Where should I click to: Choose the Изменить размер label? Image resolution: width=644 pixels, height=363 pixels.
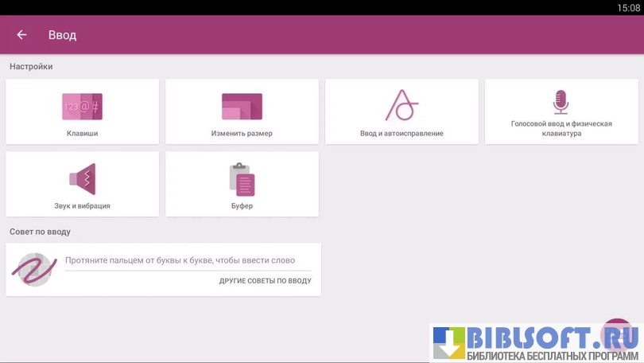[x=242, y=134]
